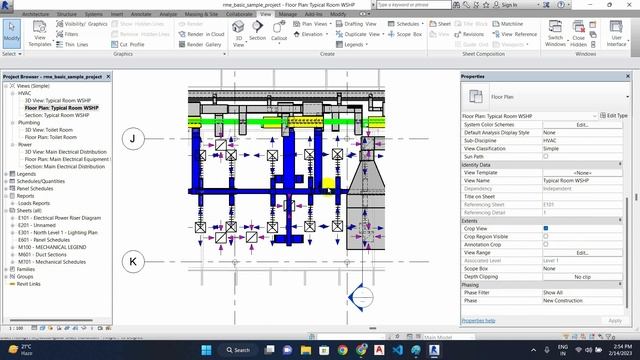
Task: Click Windows Start button
Action: (x=207, y=350)
